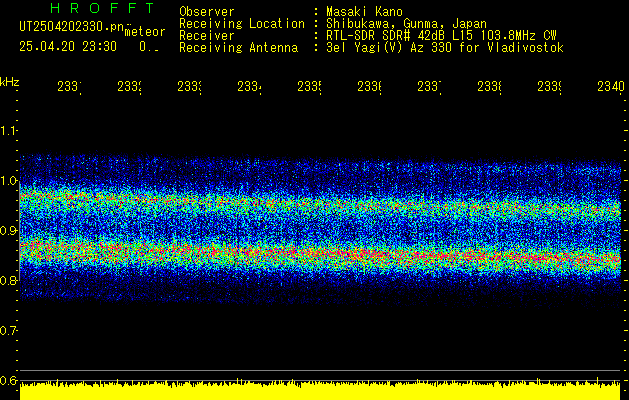Click the 0.6 frequency axis label
The width and height of the screenshot is (629, 400).
click(8, 380)
